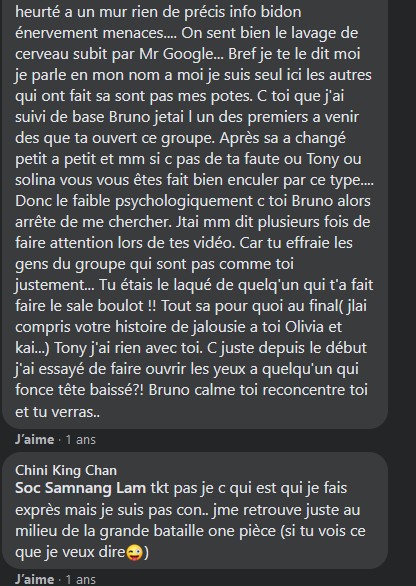The height and width of the screenshot is (586, 416).
Task: Click the words 'faible psychologiquement' in the comment
Action: pos(163,201)
